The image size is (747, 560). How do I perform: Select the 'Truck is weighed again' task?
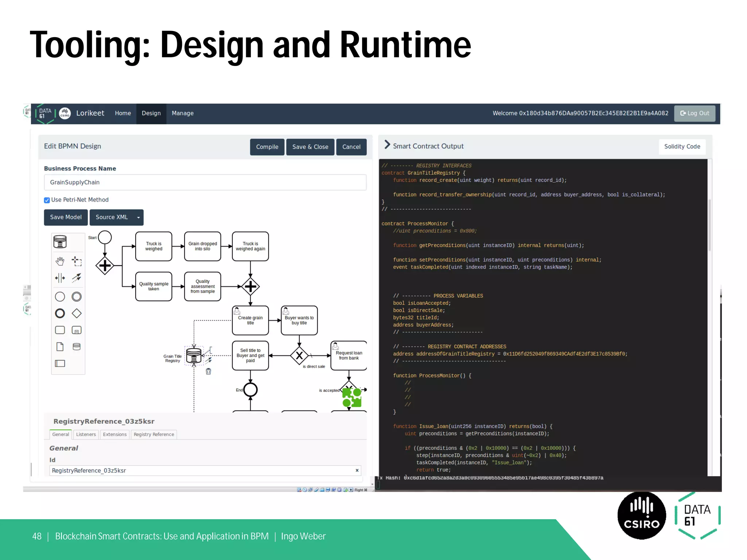[x=251, y=246]
